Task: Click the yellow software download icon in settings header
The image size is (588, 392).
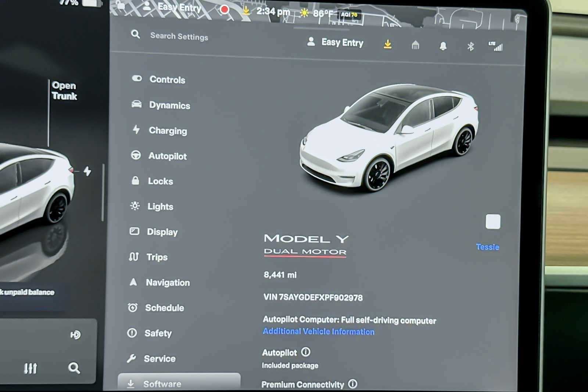Action: coord(388,44)
